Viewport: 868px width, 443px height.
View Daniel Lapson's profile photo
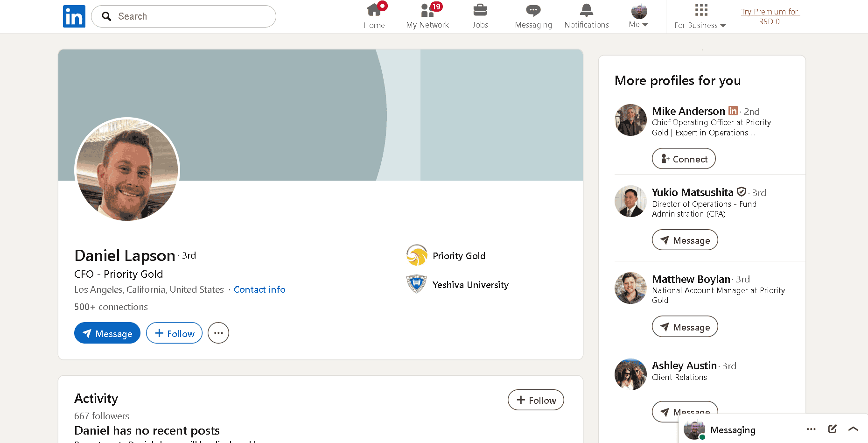pyautogui.click(x=127, y=169)
